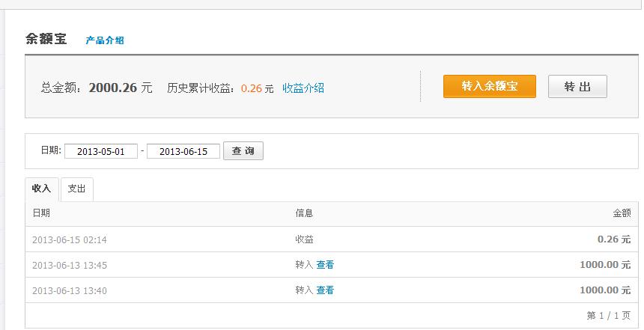
Task: Click the 转出 button
Action: click(x=577, y=87)
